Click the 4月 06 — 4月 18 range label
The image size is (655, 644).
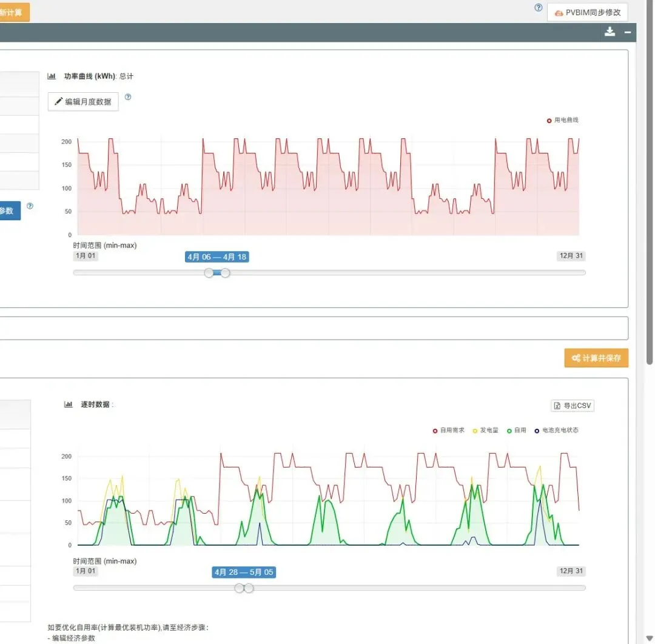pos(217,257)
